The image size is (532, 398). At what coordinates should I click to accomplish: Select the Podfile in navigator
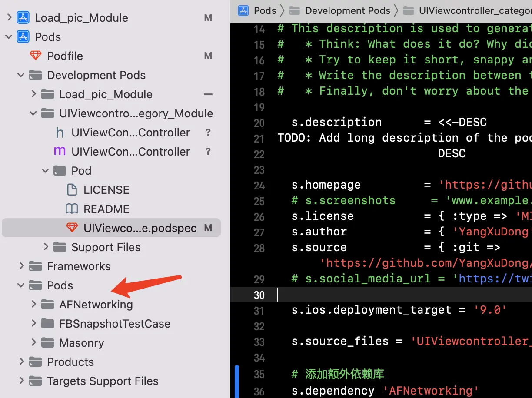coord(65,56)
